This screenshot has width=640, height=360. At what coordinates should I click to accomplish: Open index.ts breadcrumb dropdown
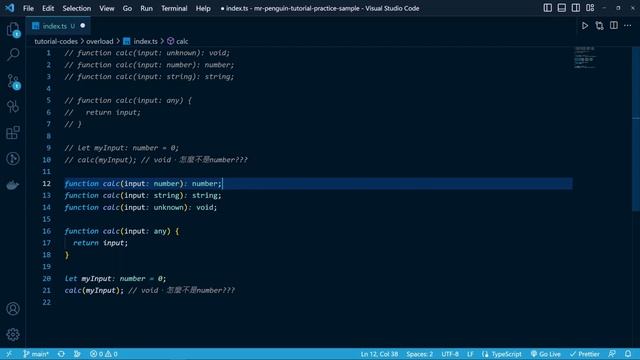[x=145, y=41]
